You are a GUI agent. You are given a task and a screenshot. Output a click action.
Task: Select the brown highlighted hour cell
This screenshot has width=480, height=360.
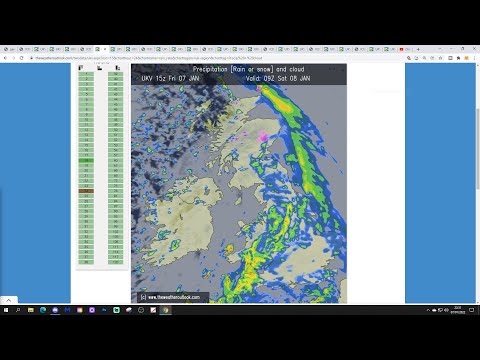coord(86,191)
